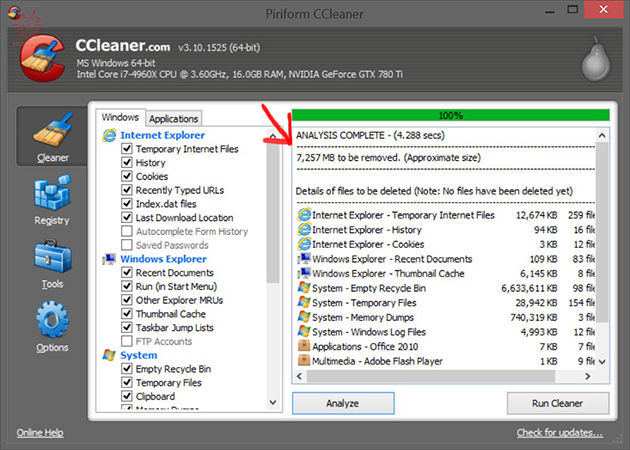Switch to the Applications tab

click(174, 119)
